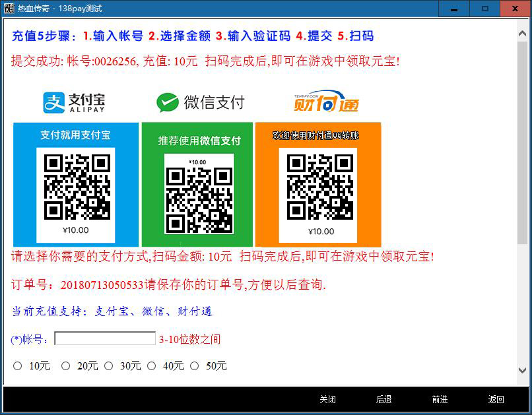Click the WeChat QR code on green panel

pos(199,200)
